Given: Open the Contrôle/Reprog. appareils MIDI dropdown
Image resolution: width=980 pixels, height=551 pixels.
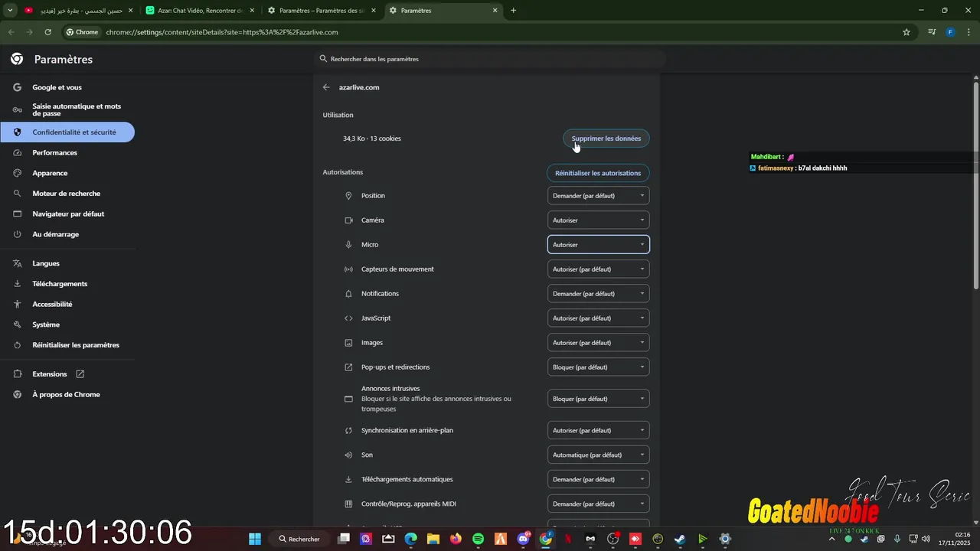Looking at the screenshot, I should pos(599,504).
